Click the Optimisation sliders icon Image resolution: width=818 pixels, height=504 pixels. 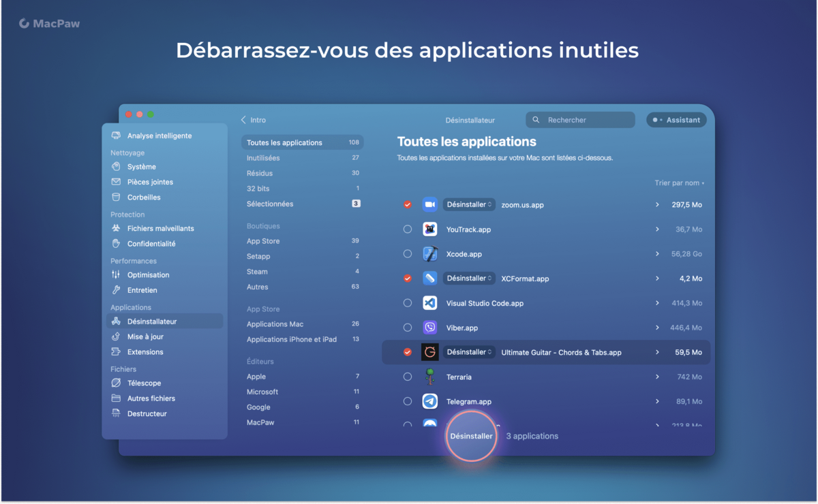click(116, 275)
